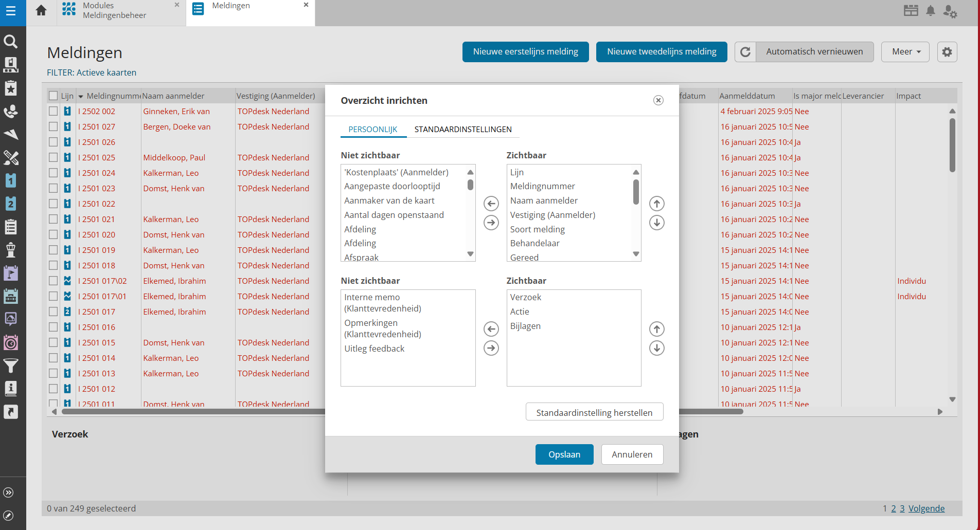Click the notifications bell icon
This screenshot has width=980, height=530.
[930, 11]
